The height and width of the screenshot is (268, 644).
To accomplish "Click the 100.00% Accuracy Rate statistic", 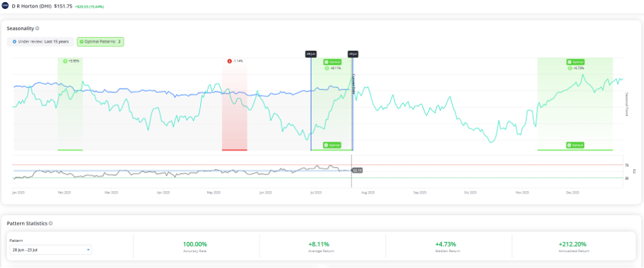I will click(196, 246).
